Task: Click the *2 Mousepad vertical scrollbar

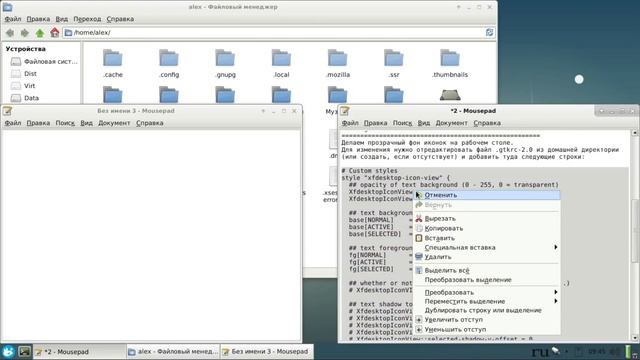Action: 634,235
